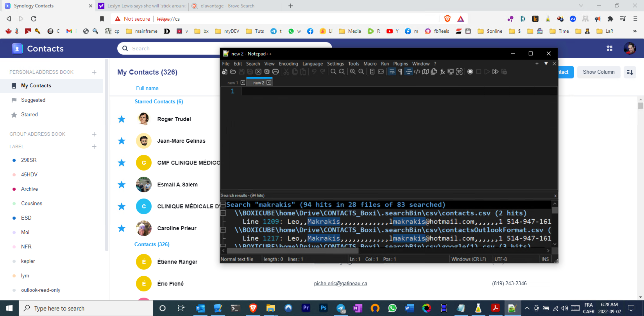This screenshot has width=644, height=316.
Task: Click the Show Column button
Action: [x=599, y=72]
